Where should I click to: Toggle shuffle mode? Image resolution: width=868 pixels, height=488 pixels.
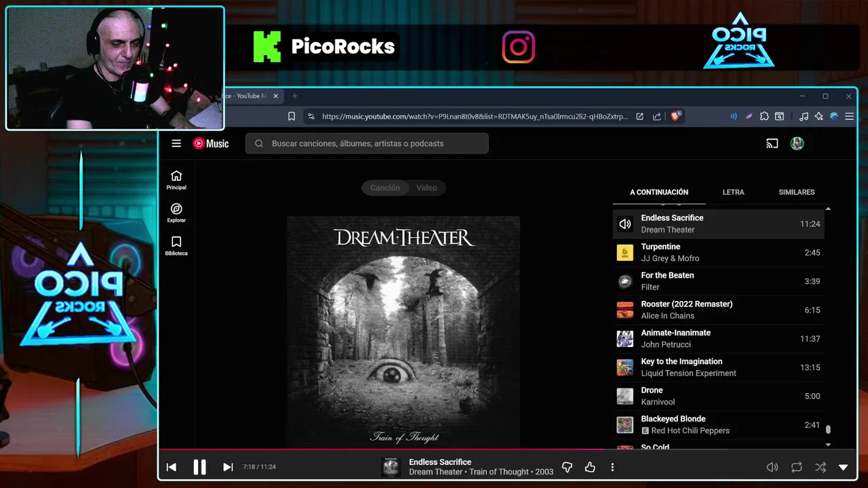tap(821, 467)
